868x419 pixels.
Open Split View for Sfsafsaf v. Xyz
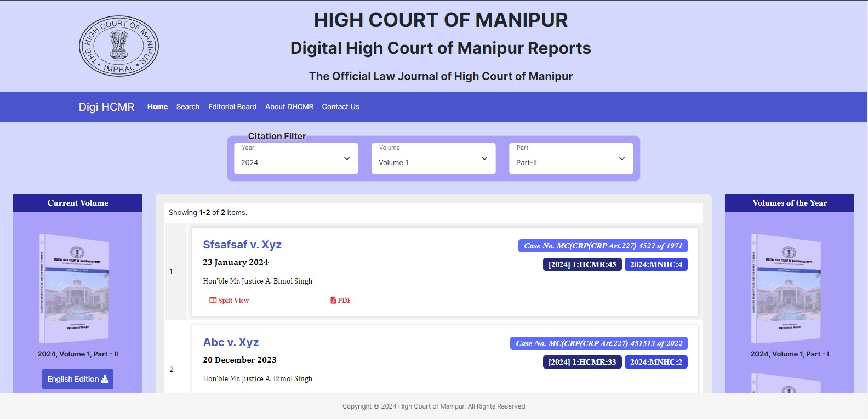click(229, 301)
